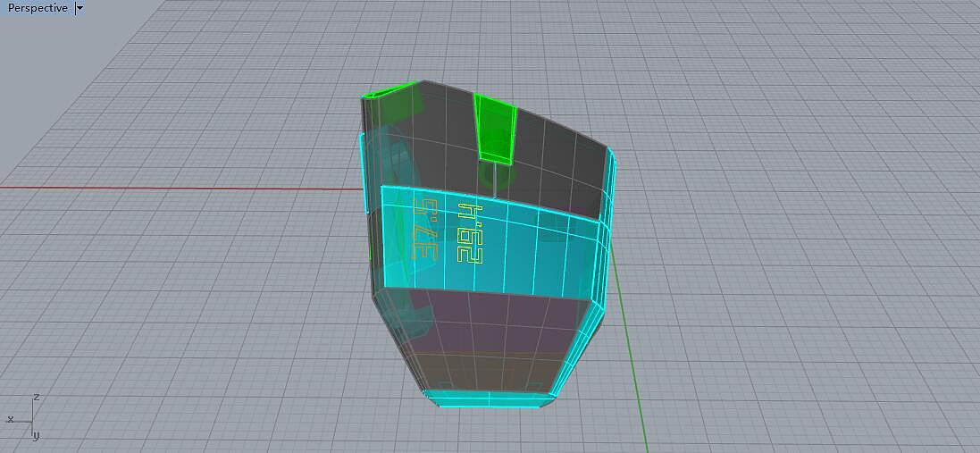Open the Perspective viewport title menu
The image size is (980, 453).
(x=37, y=8)
